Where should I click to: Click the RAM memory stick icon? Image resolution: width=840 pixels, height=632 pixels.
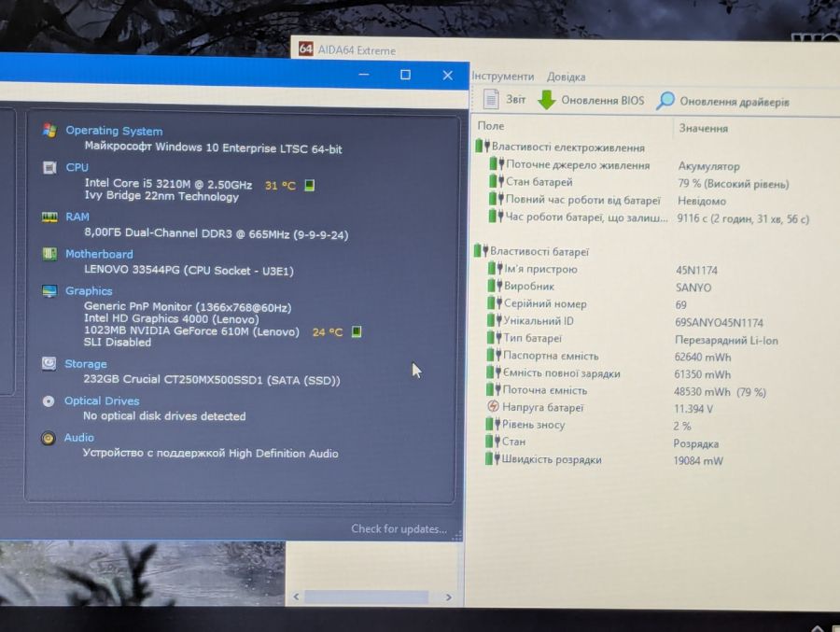click(x=49, y=218)
